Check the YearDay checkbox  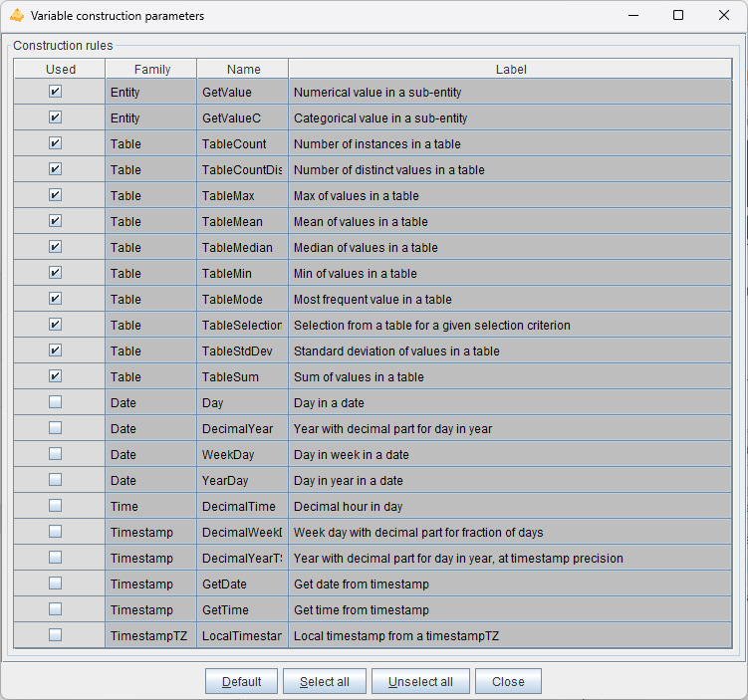(56, 479)
